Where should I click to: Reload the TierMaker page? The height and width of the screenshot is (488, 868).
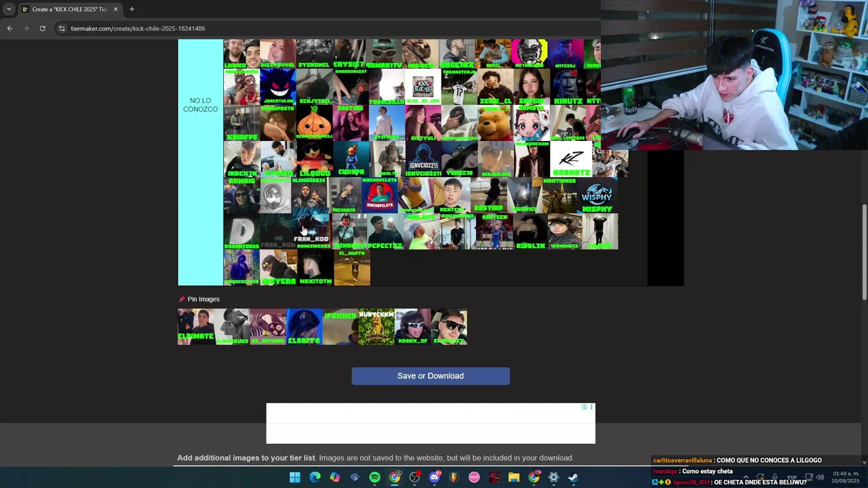42,28
